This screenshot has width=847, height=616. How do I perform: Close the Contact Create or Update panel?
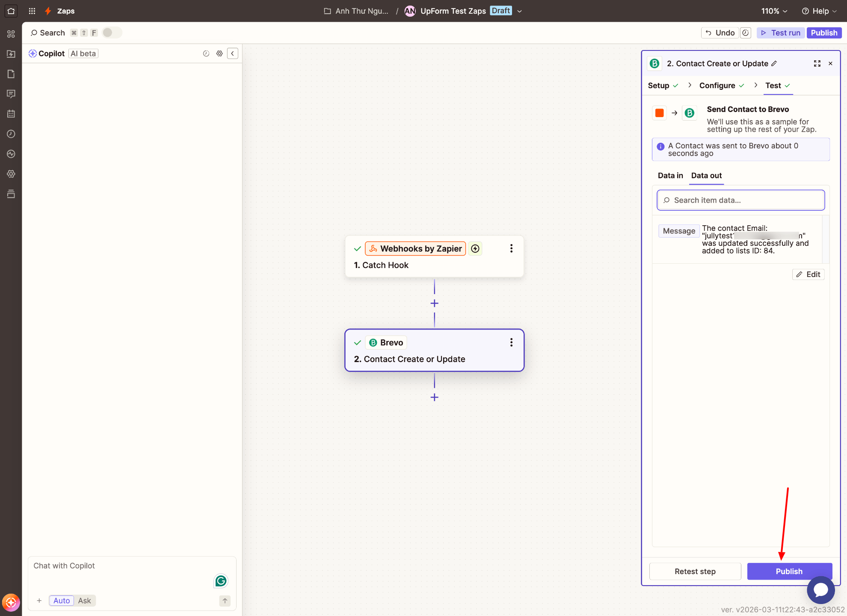point(831,64)
